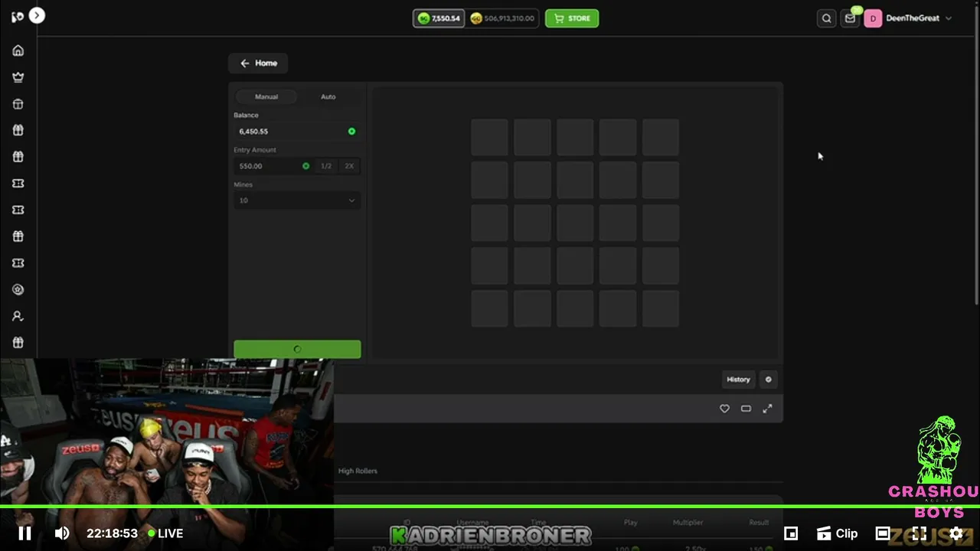The width and height of the screenshot is (980, 551).
Task: Toggle the stream player's theater mode
Action: (883, 533)
